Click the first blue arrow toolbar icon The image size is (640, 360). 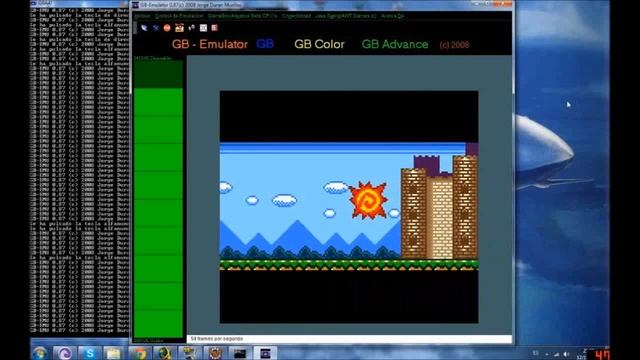click(144, 28)
